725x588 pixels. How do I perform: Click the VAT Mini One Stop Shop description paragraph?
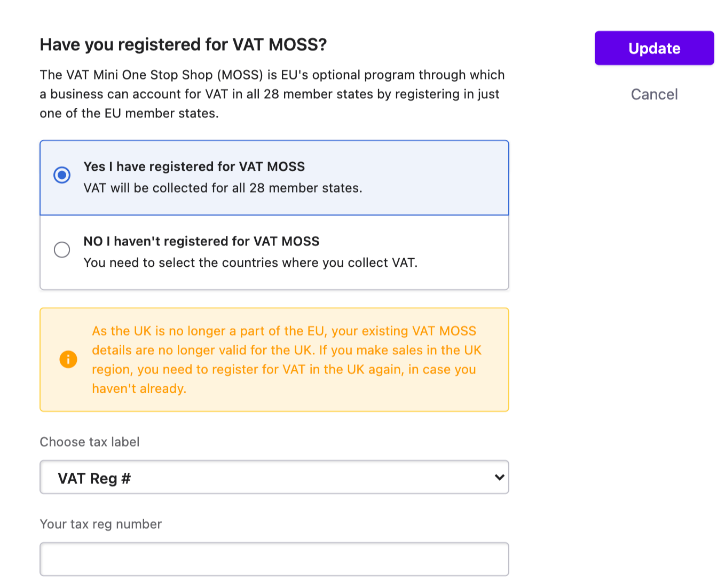pyautogui.click(x=272, y=94)
